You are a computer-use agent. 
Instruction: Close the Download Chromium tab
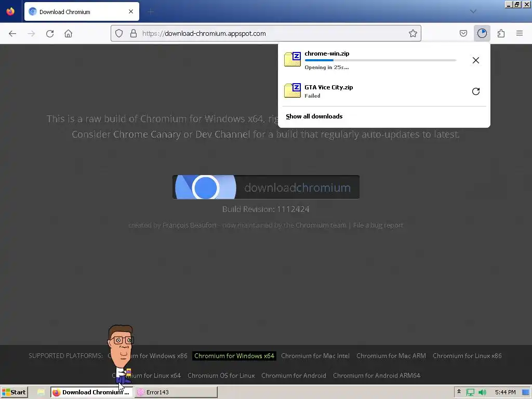[131, 11]
